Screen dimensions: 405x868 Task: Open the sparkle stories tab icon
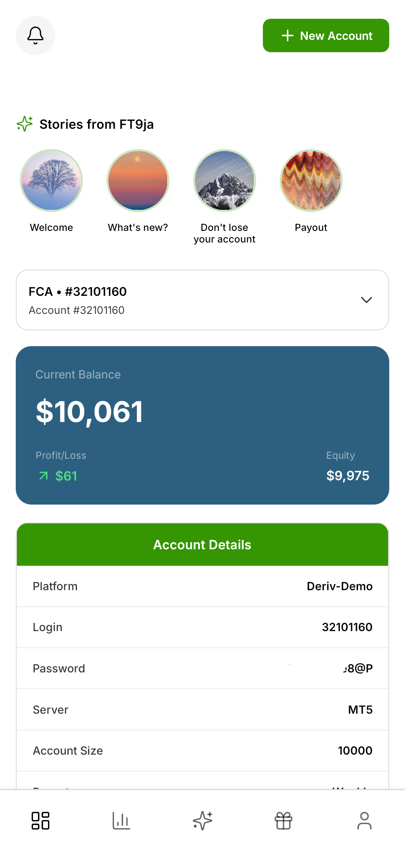[x=202, y=821]
